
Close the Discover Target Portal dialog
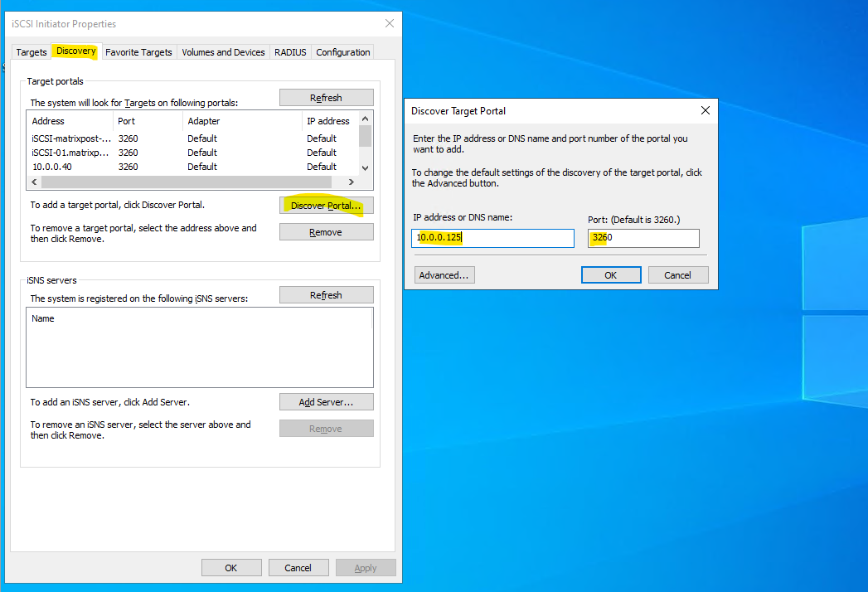[706, 110]
